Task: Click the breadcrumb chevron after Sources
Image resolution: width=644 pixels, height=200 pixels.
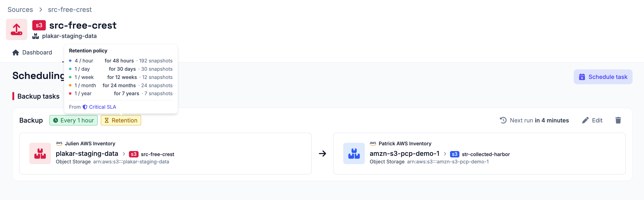Action: tap(41, 9)
